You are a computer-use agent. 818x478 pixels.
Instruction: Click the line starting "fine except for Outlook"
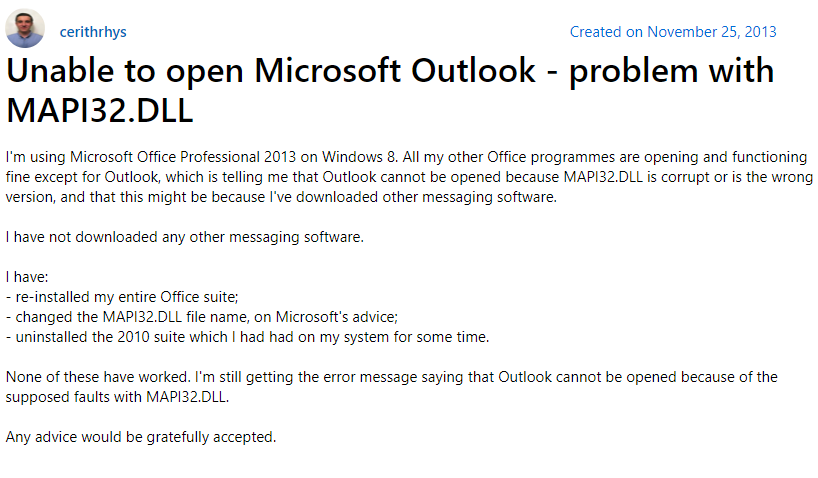[409, 177]
